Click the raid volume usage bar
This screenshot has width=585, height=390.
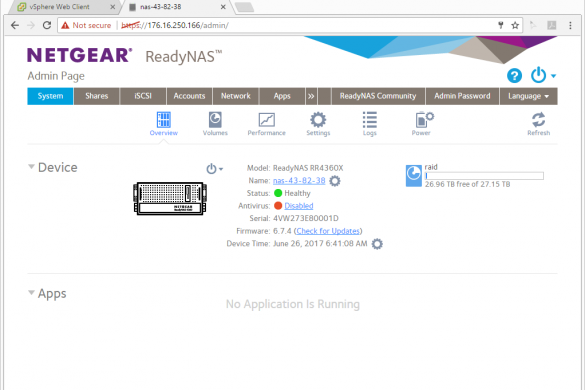click(484, 176)
